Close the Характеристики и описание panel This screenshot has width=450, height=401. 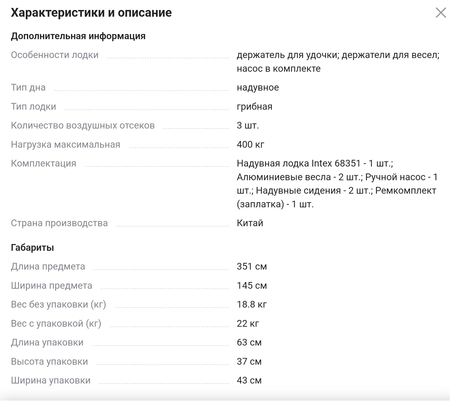click(441, 13)
